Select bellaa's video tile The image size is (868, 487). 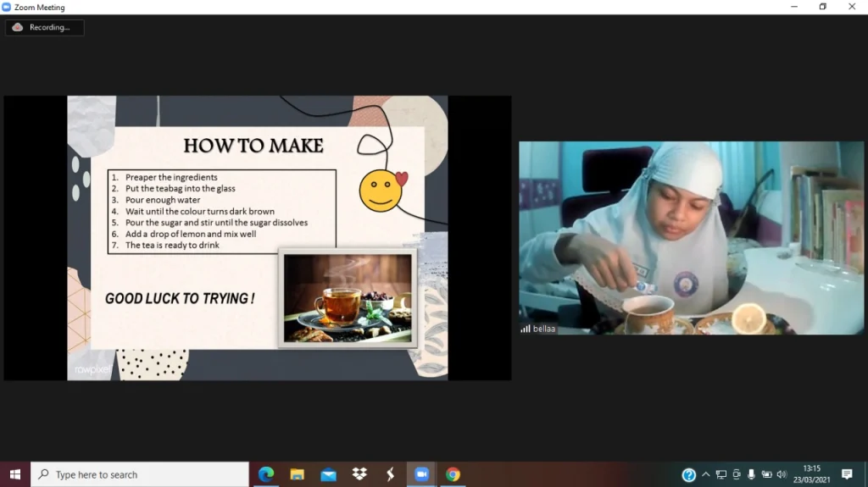pyautogui.click(x=691, y=238)
